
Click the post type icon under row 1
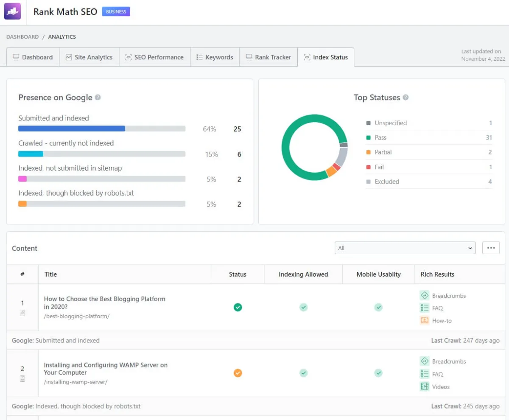coord(22,313)
